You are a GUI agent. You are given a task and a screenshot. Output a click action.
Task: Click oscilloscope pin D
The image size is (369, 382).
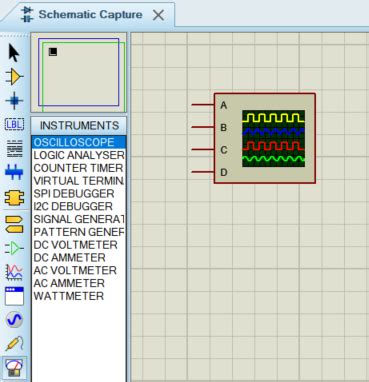(x=203, y=172)
